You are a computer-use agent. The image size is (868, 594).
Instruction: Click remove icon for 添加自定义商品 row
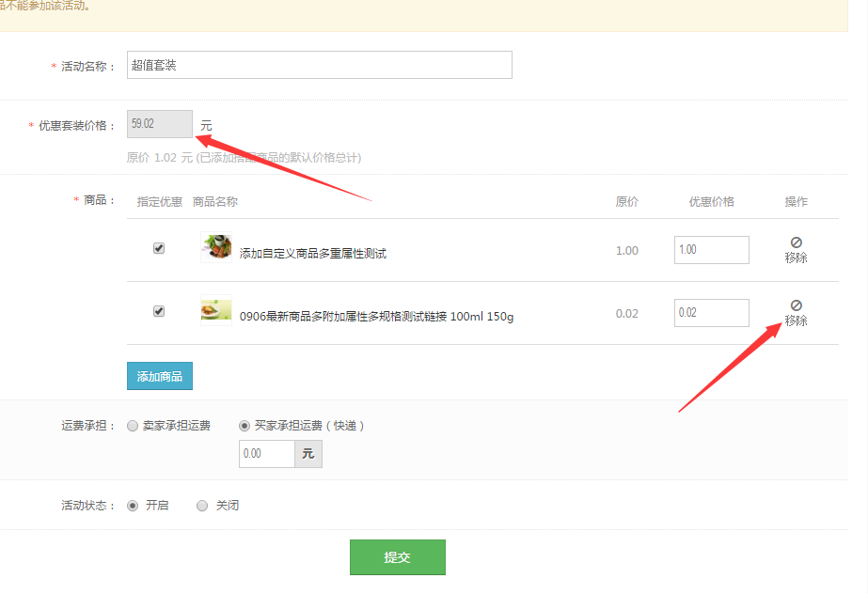coord(796,242)
